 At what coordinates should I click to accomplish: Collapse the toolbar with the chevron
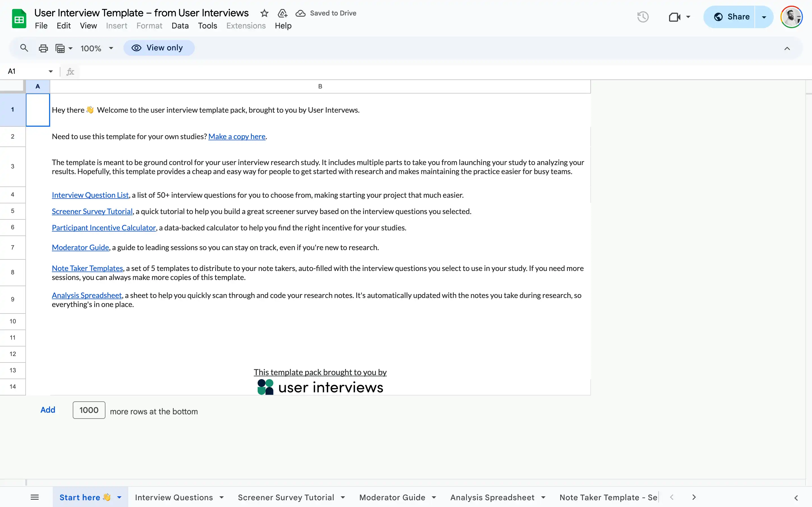pos(787,48)
